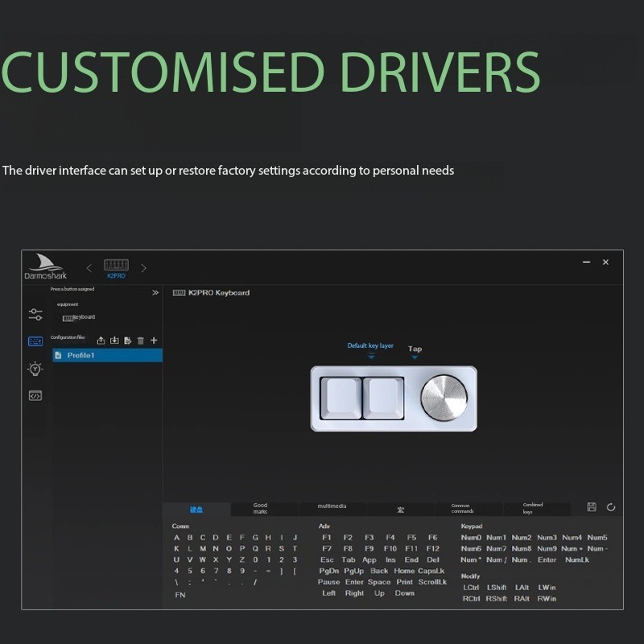This screenshot has width=644, height=644.
Task: Switch to the Common commands tab
Action: click(462, 509)
